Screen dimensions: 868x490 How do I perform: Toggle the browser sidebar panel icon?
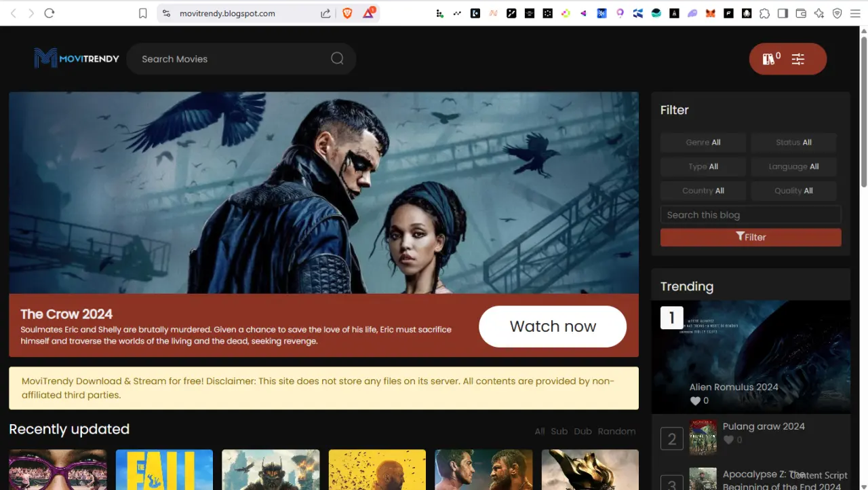[783, 13]
